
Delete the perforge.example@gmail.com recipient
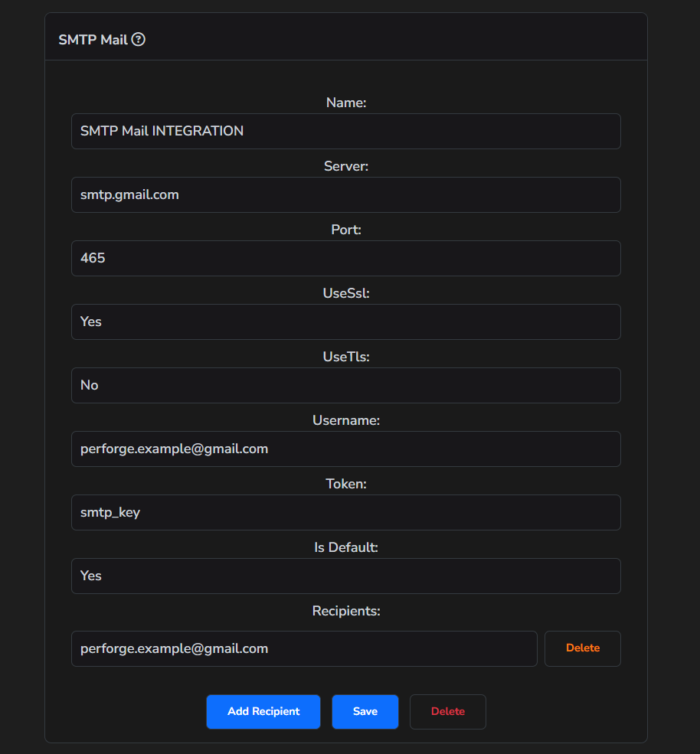(x=582, y=648)
